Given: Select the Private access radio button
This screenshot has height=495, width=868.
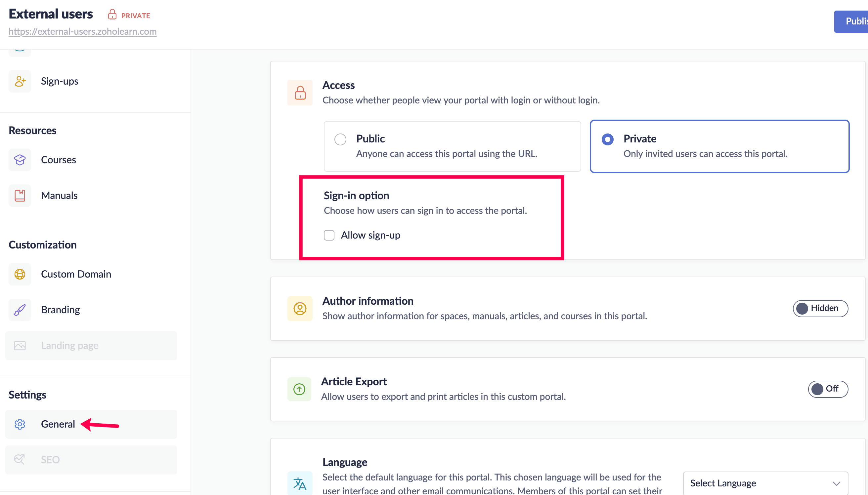Looking at the screenshot, I should point(607,139).
